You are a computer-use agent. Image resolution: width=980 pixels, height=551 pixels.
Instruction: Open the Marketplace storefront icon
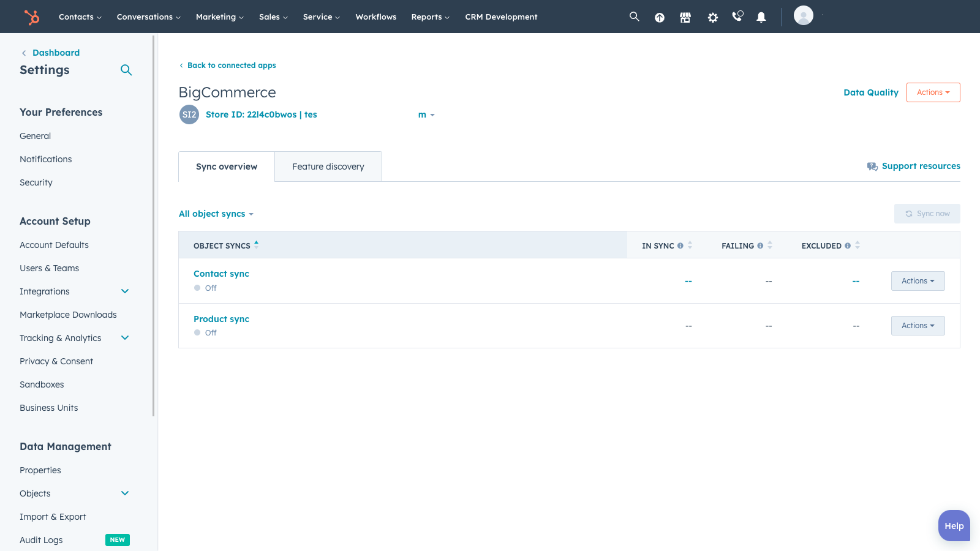(x=685, y=18)
